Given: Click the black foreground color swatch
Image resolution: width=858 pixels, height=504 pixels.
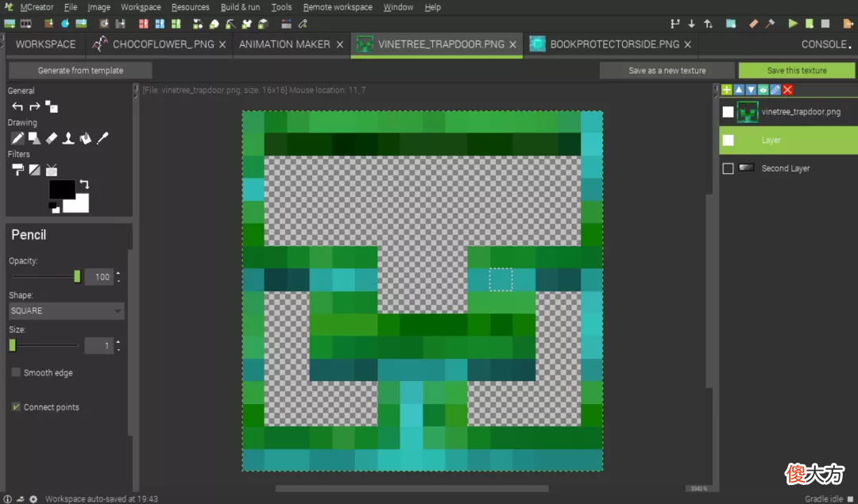Looking at the screenshot, I should point(63,189).
